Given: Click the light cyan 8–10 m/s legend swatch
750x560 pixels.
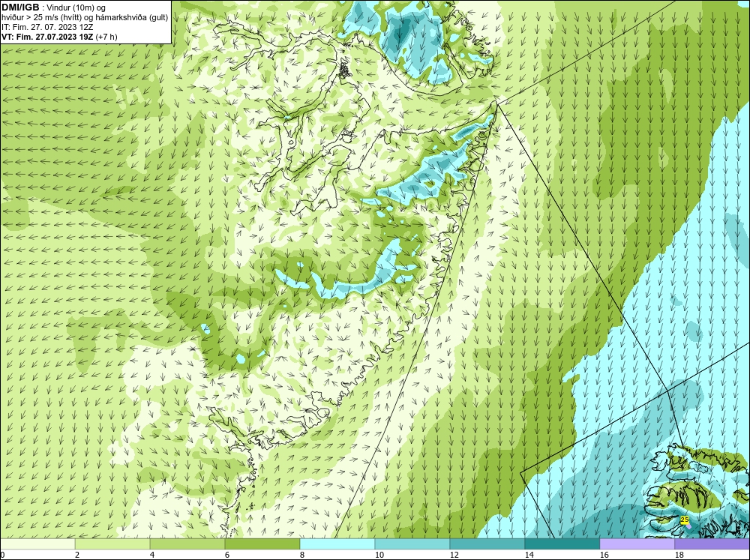Looking at the screenshot, I should pos(337,544).
